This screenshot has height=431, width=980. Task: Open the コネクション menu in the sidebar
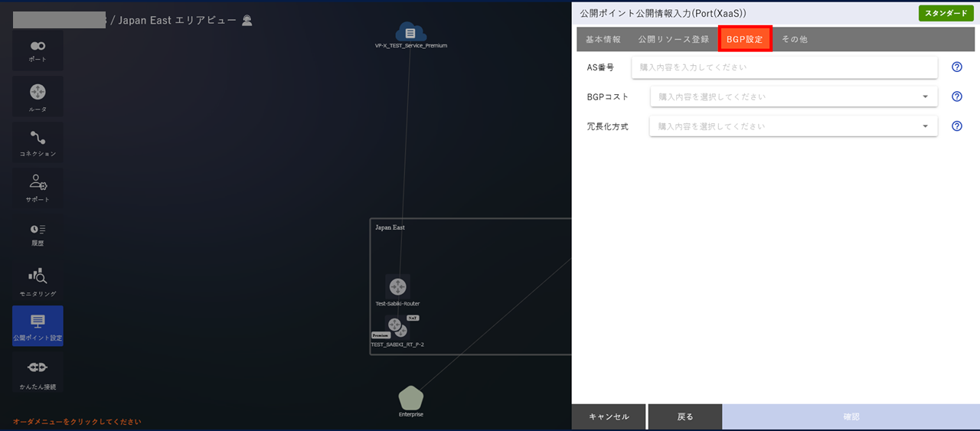coord(38,142)
